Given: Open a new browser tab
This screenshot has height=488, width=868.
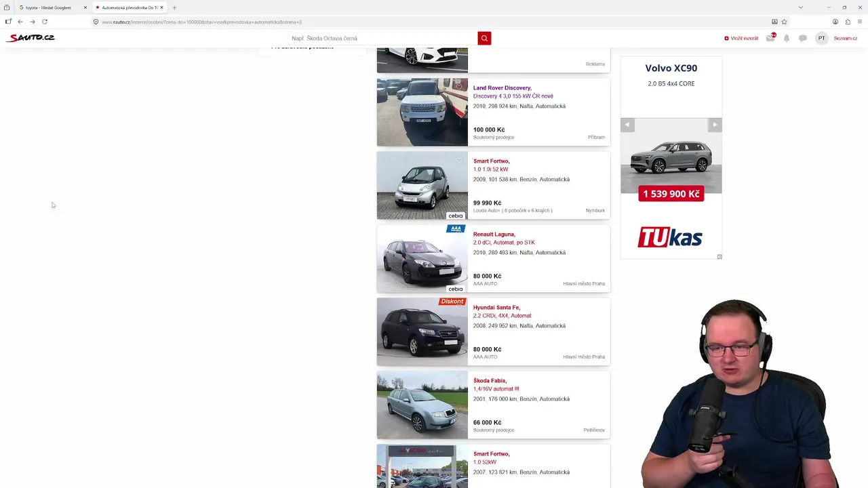Looking at the screenshot, I should click(174, 7).
